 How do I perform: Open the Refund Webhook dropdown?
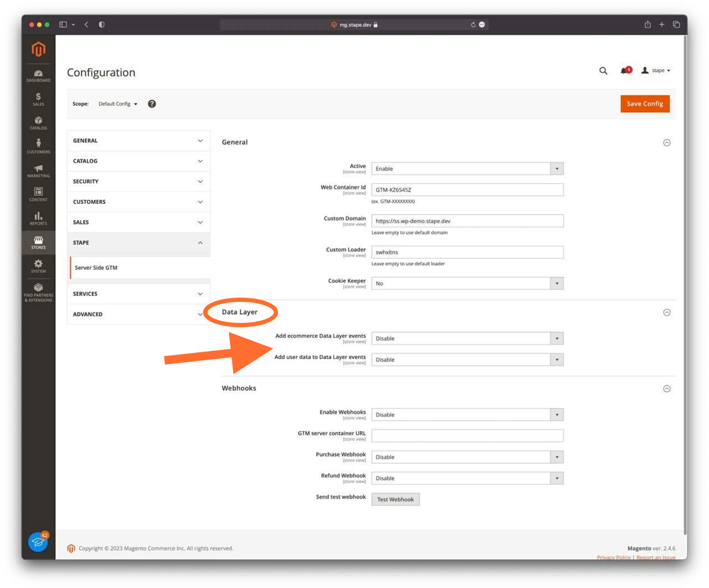tap(467, 479)
